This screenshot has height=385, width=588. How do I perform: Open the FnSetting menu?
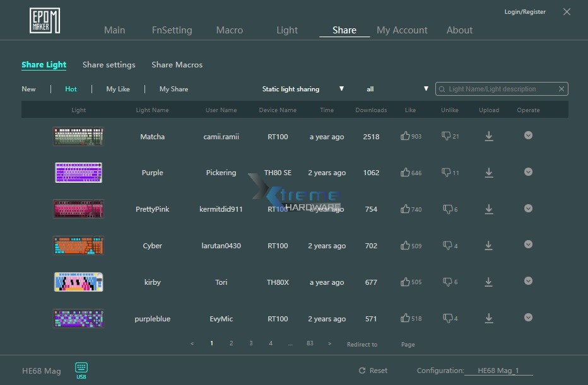point(172,30)
